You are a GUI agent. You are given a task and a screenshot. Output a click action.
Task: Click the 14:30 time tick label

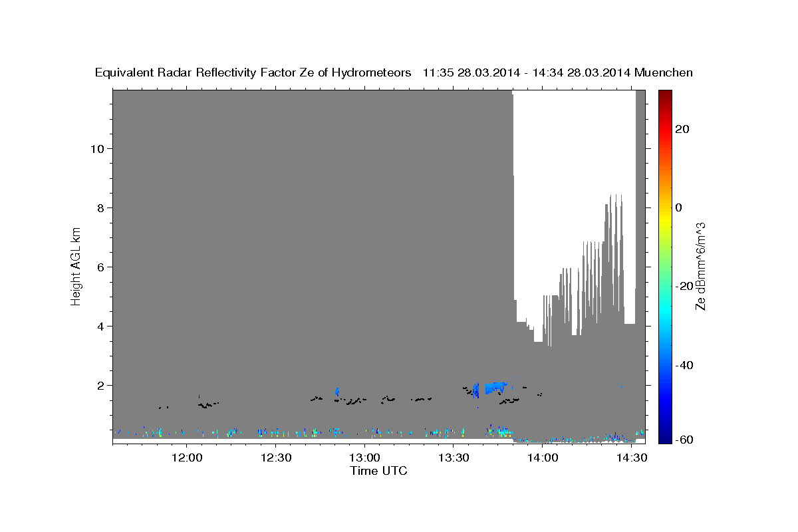[x=632, y=458]
